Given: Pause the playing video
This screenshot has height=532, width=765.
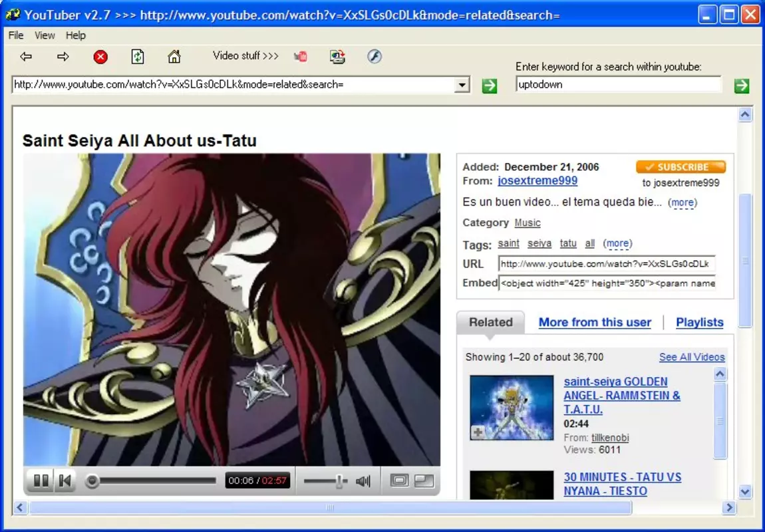Looking at the screenshot, I should point(41,481).
